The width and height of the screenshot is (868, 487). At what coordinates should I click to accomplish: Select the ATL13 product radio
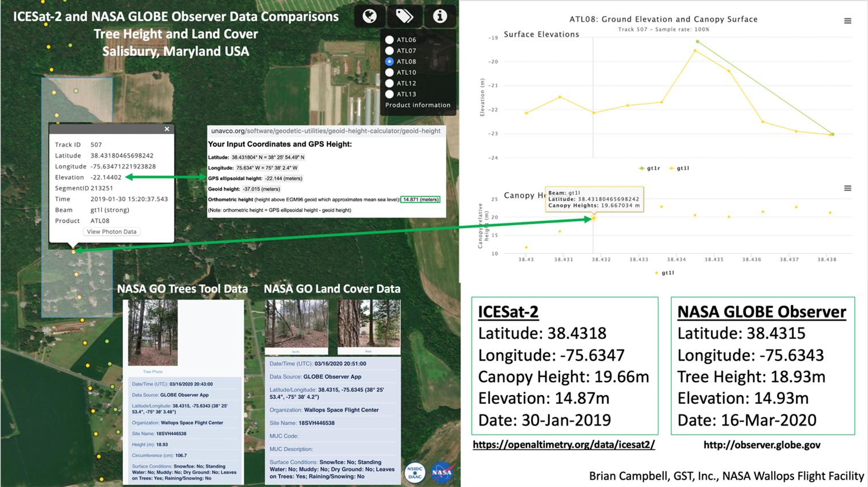(x=389, y=94)
